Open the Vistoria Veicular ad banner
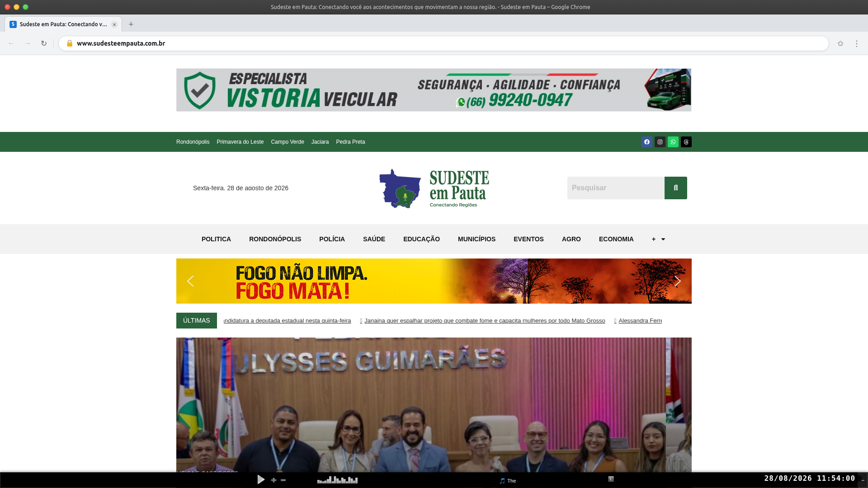 coord(434,90)
